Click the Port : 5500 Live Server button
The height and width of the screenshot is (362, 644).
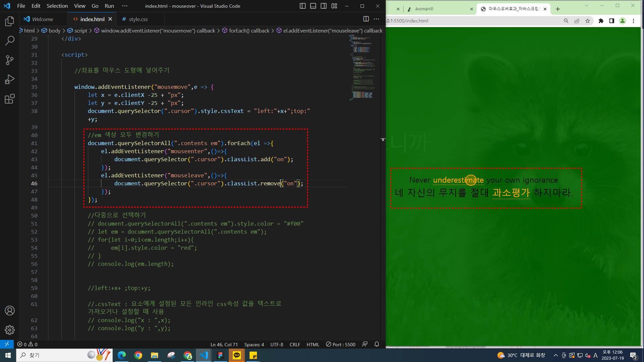coord(340,345)
